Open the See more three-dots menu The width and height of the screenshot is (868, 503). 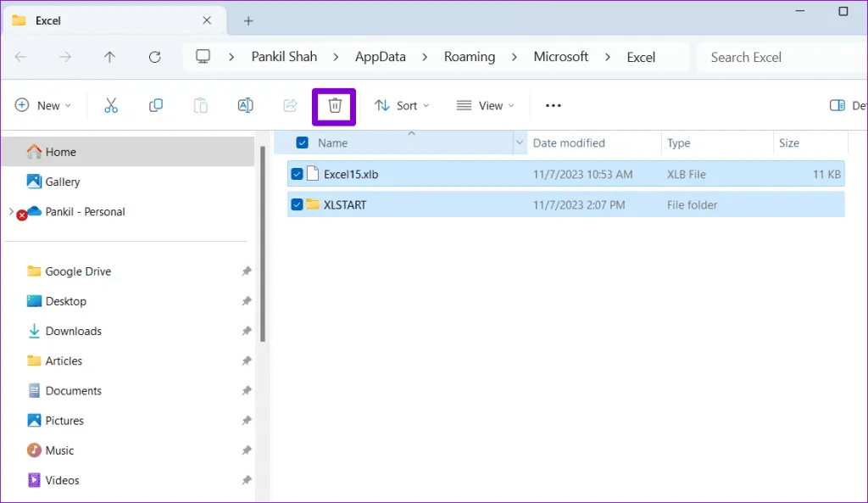(553, 106)
